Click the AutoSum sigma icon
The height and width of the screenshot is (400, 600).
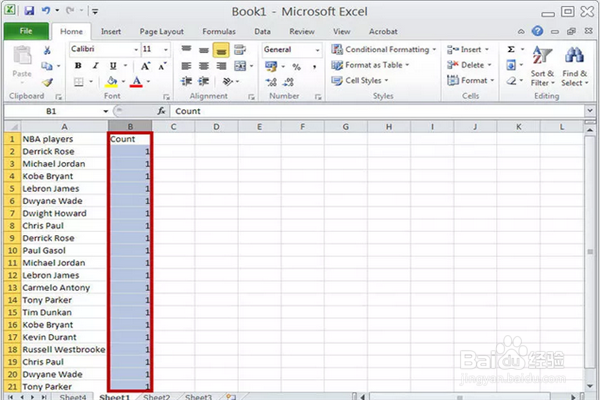pyautogui.click(x=511, y=49)
